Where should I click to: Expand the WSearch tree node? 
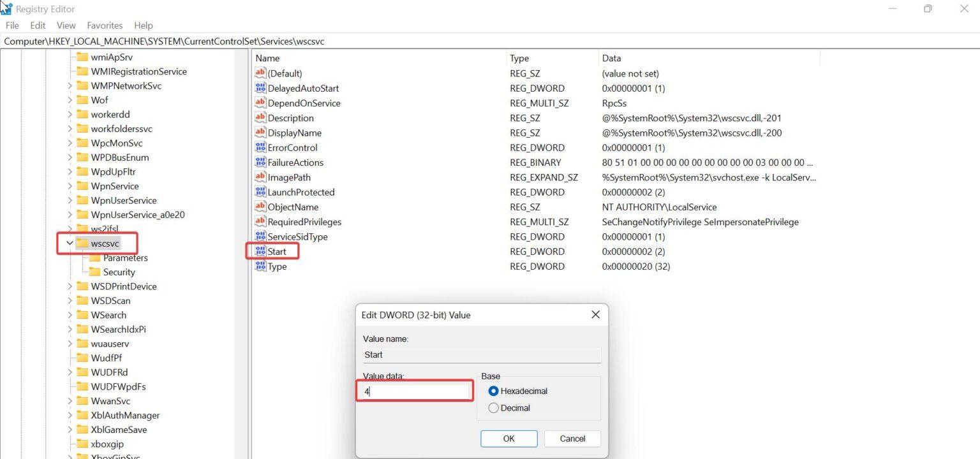70,315
